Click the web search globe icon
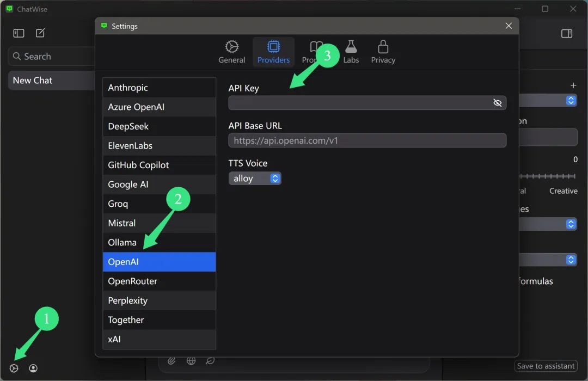The width and height of the screenshot is (588, 381). point(191,360)
